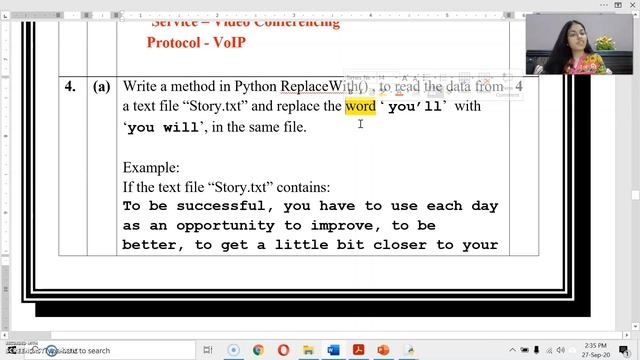Click the line starting 'better, to get'
Viewport: 640px width, 360px height.
[x=310, y=245]
